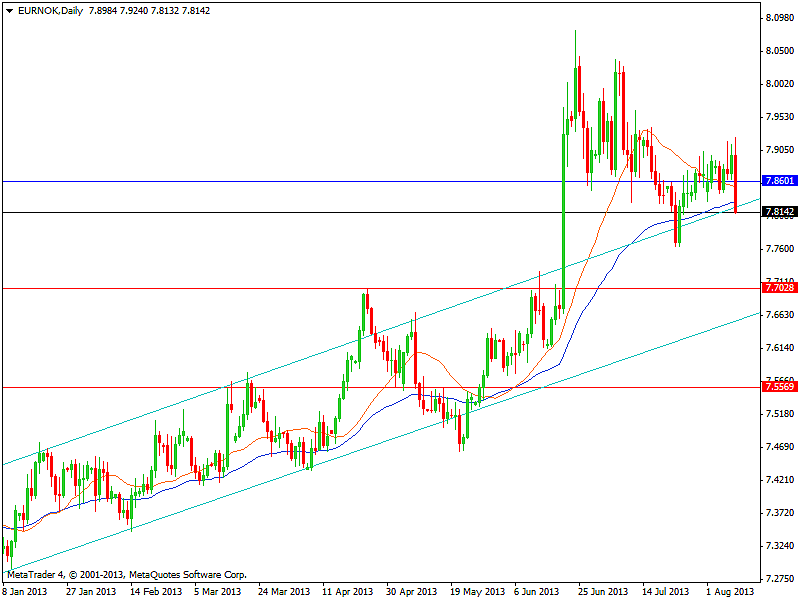Select the 7.8142 current price label
The height and width of the screenshot is (600, 800).
pos(778,212)
